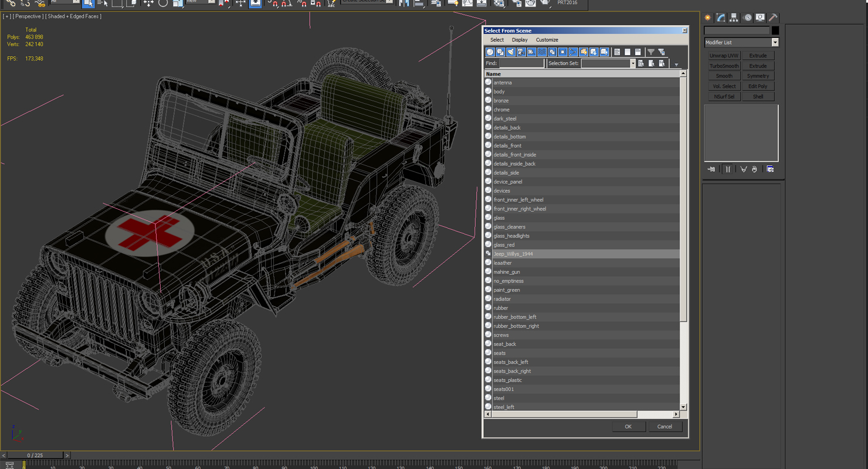Toggle Display Helpers tape-measure filter icon
The width and height of the screenshot is (868, 469).
click(x=531, y=52)
